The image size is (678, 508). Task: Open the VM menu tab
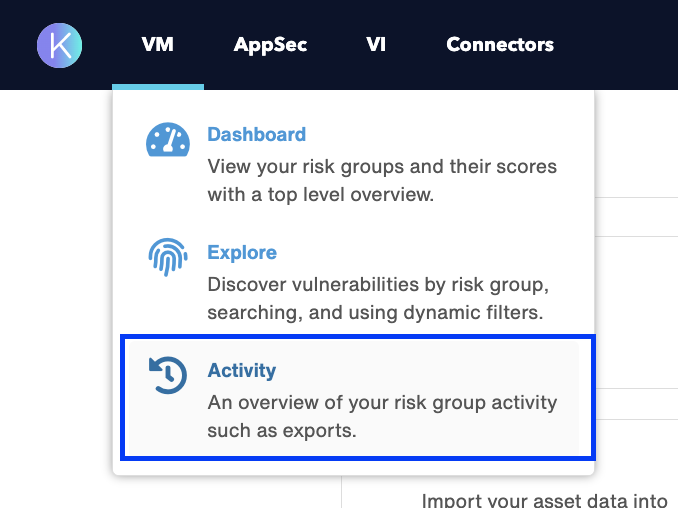click(x=158, y=45)
